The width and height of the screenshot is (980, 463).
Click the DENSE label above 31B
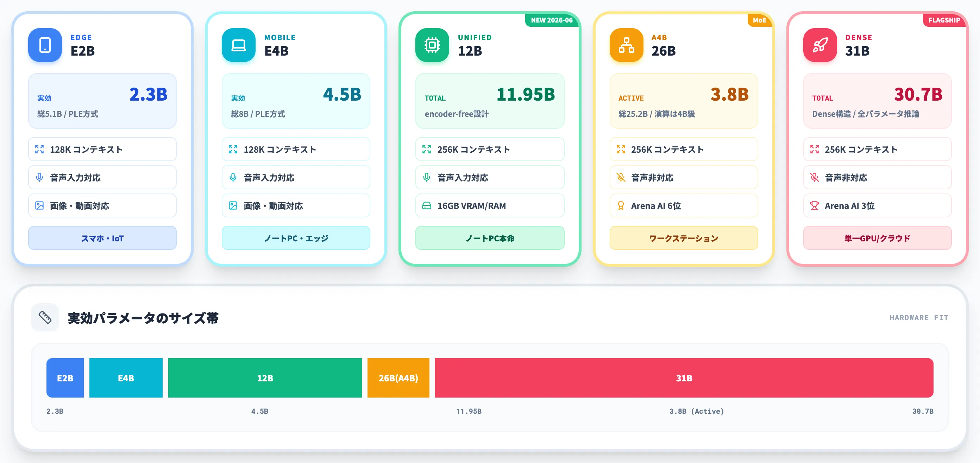859,37
